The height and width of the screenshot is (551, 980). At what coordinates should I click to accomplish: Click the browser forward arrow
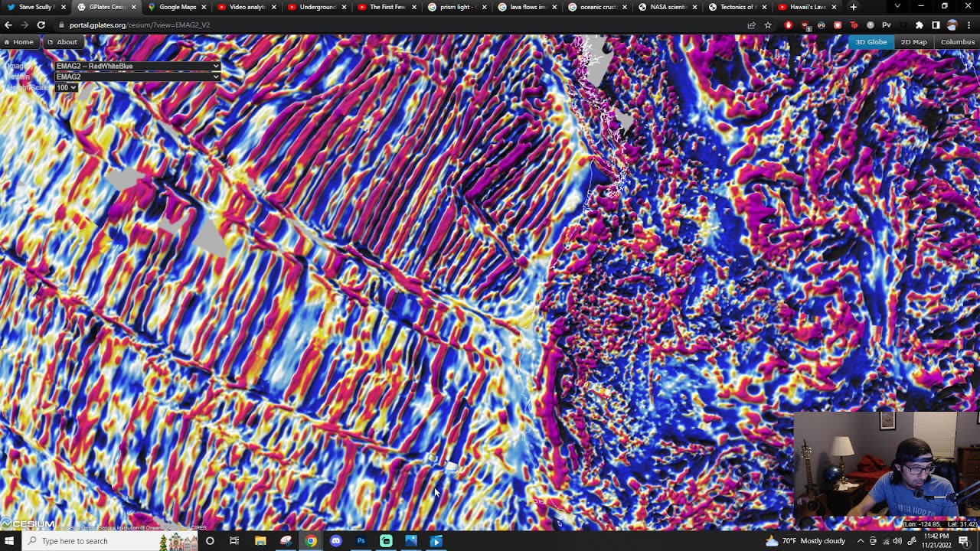[x=24, y=25]
